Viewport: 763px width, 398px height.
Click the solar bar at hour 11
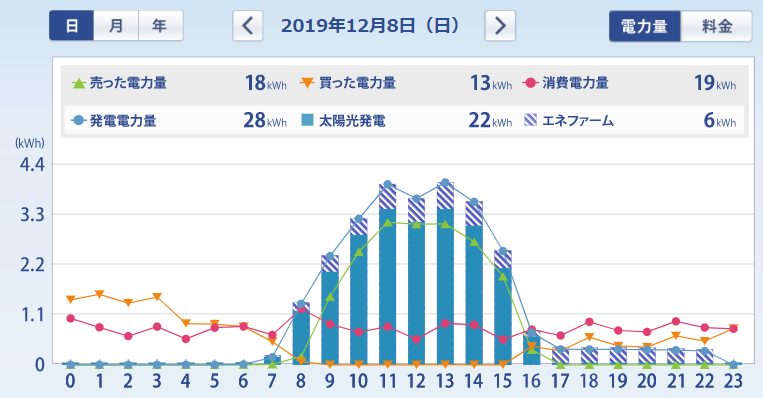pos(388,287)
